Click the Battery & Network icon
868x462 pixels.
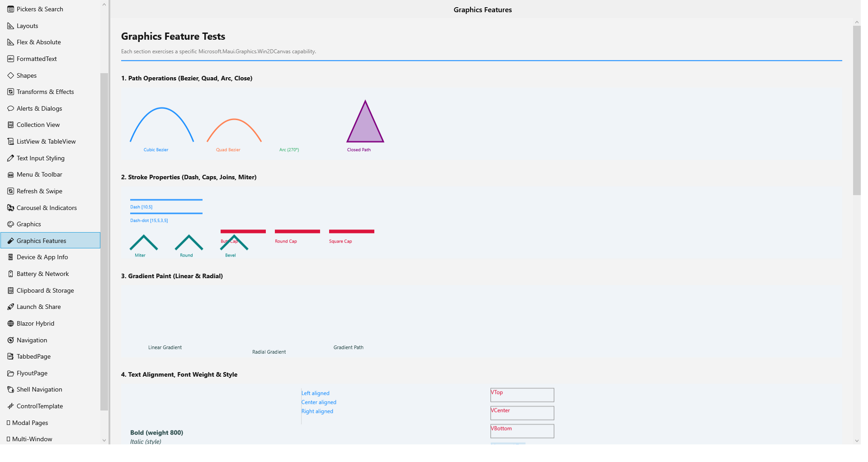coord(10,274)
